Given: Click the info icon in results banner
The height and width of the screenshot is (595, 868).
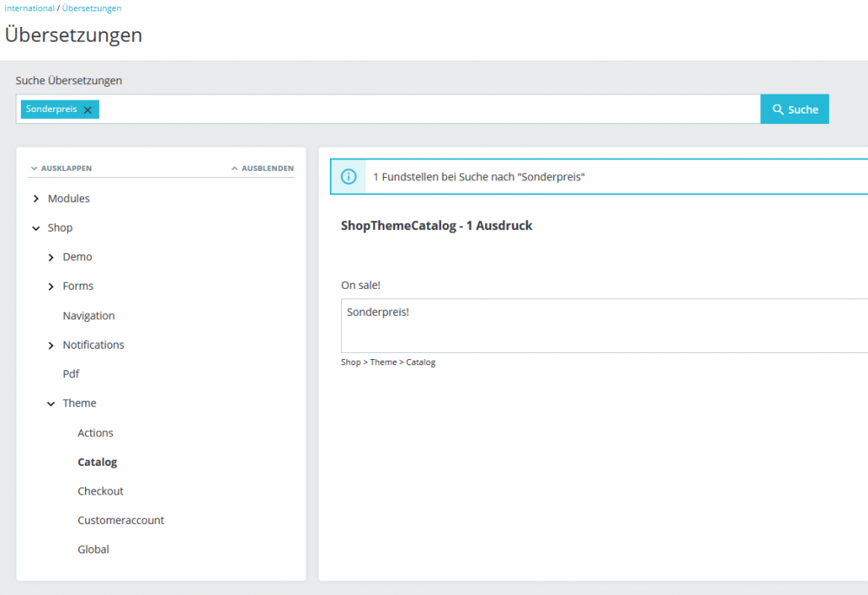Looking at the screenshot, I should (349, 177).
